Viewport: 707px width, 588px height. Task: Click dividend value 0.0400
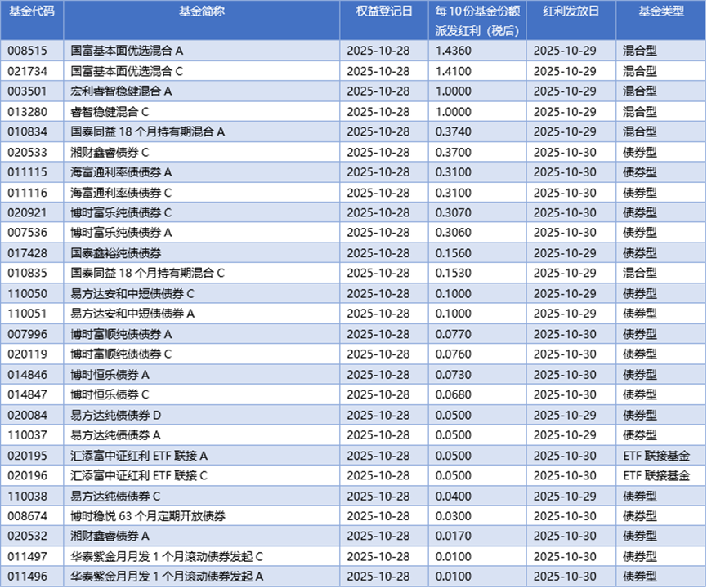453,497
